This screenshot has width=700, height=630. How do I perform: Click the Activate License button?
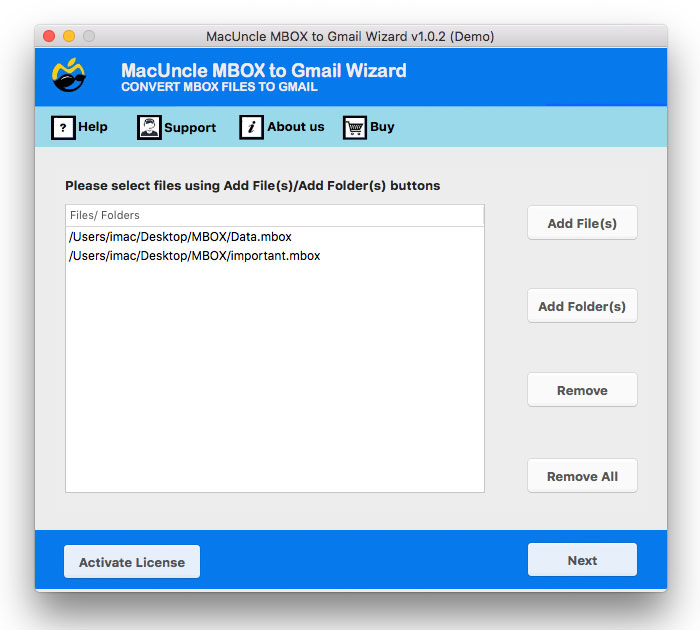[132, 562]
